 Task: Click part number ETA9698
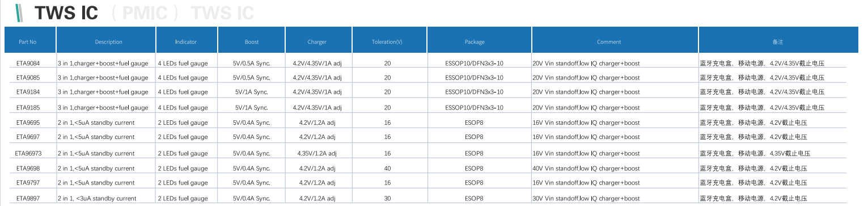pos(28,168)
